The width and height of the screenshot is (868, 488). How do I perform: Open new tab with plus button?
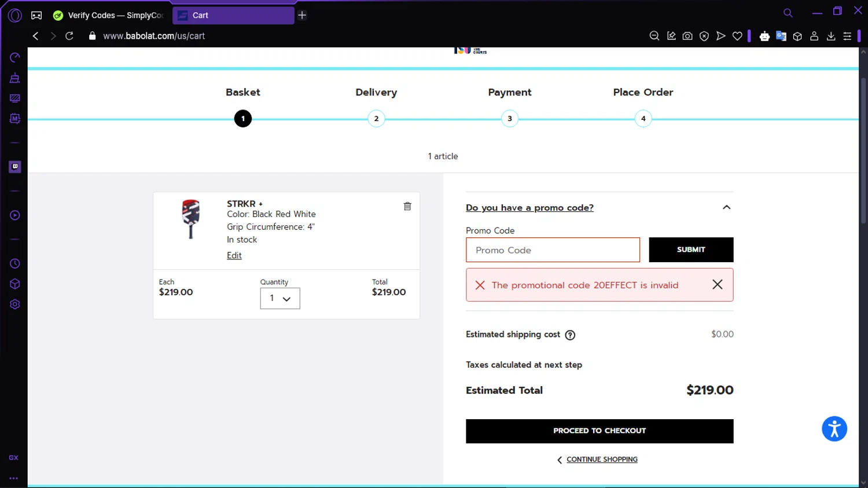pyautogui.click(x=302, y=16)
